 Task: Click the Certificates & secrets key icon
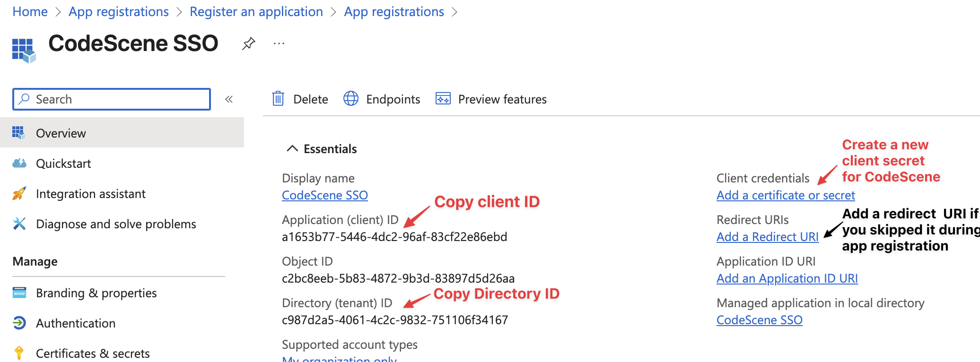click(x=19, y=353)
